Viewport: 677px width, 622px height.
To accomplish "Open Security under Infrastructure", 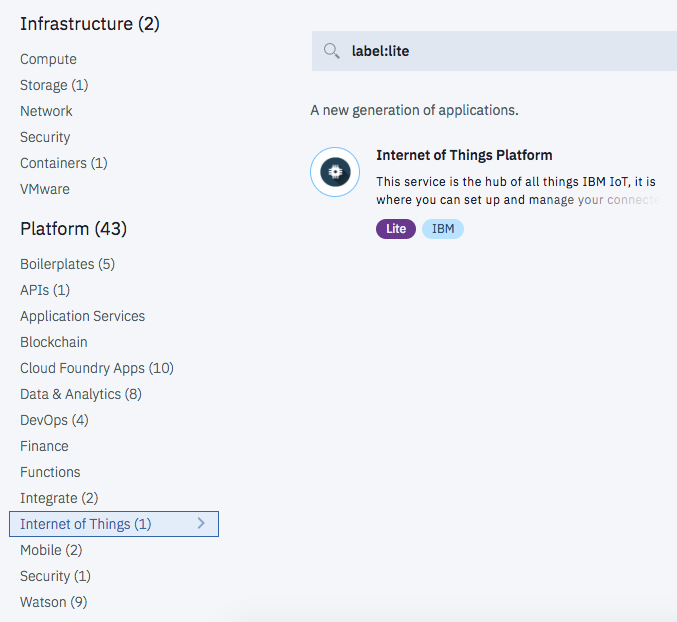I will pyautogui.click(x=45, y=137).
